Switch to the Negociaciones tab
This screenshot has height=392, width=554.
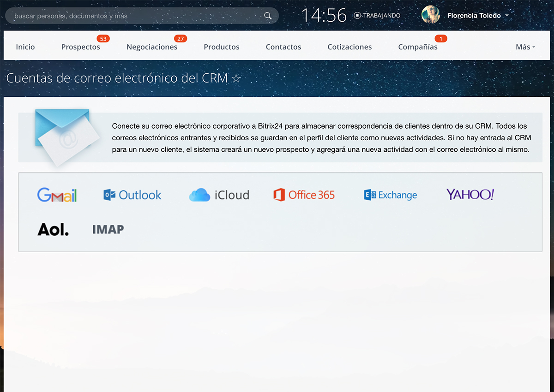[x=152, y=47]
